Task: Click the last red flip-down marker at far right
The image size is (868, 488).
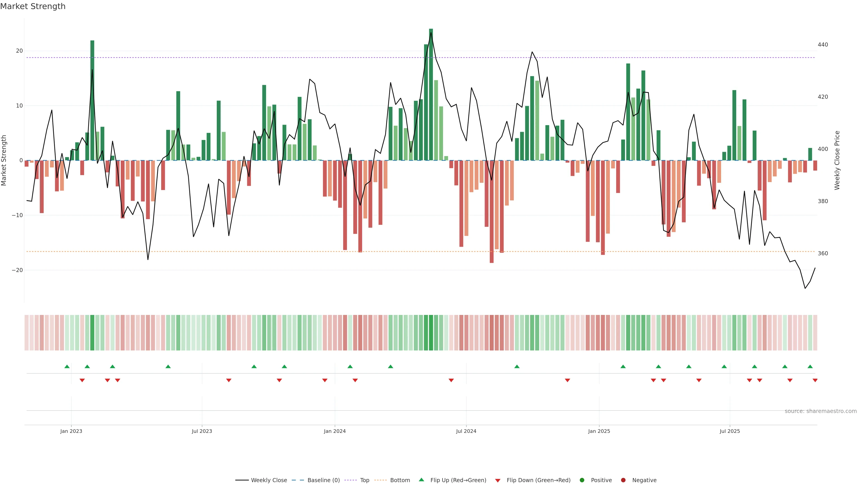Action: 815,380
